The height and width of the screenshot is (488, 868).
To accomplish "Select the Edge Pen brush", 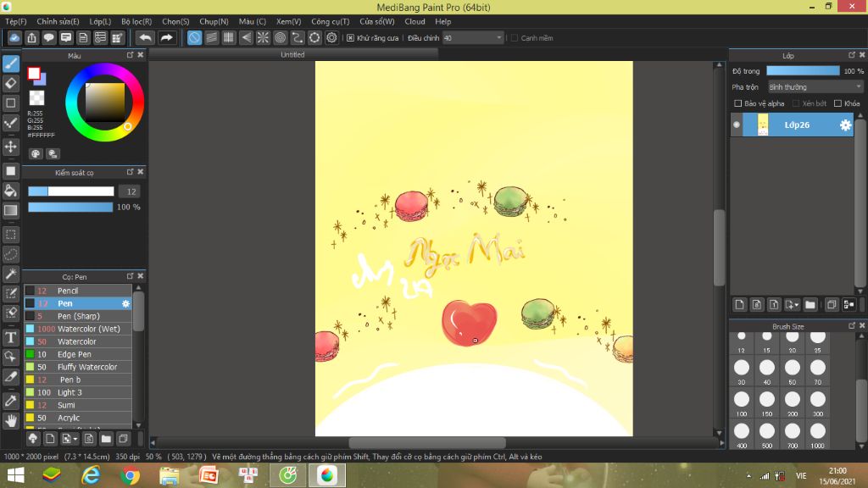I will (x=77, y=354).
